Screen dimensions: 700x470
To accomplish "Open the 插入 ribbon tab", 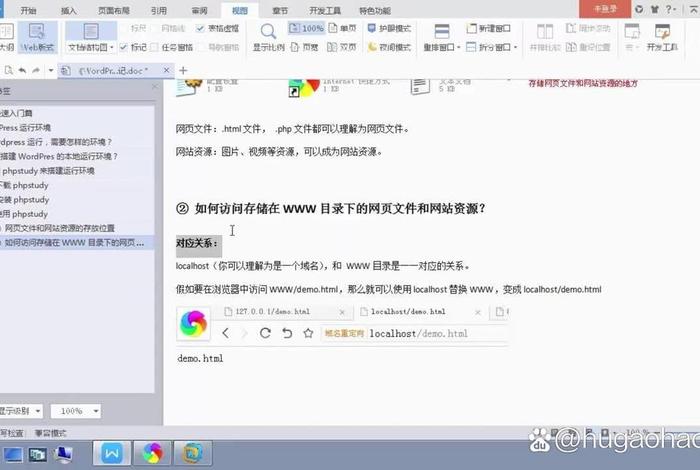I will (x=68, y=11).
